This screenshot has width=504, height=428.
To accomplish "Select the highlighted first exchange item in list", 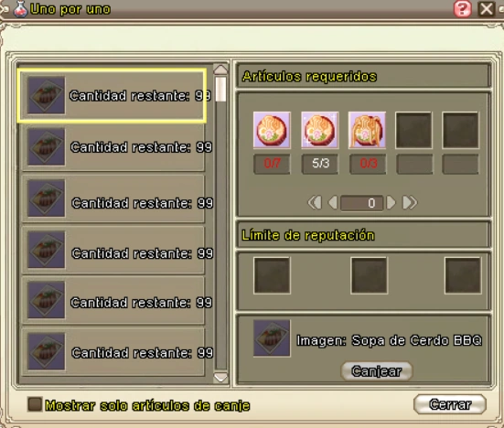I will (x=112, y=95).
